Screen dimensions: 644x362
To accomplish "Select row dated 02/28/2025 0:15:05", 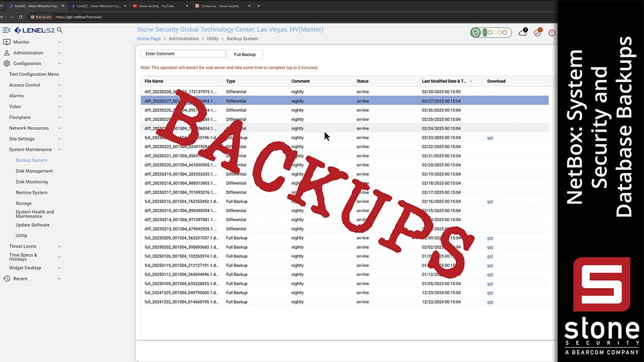I will (345, 92).
